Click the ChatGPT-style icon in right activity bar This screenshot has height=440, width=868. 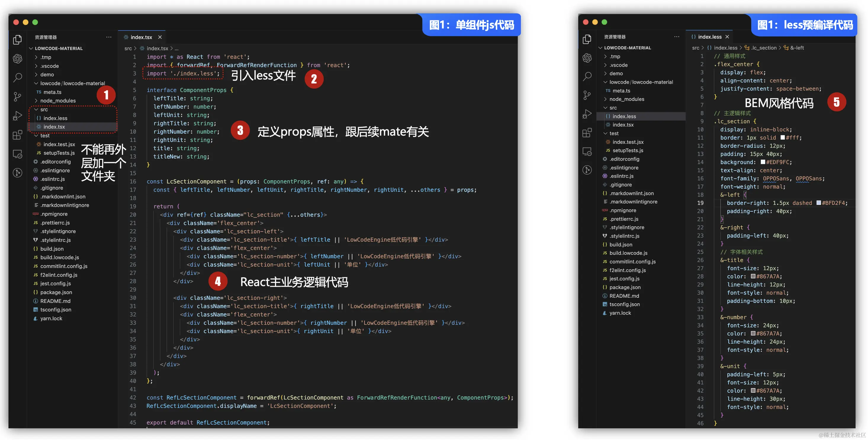587,58
